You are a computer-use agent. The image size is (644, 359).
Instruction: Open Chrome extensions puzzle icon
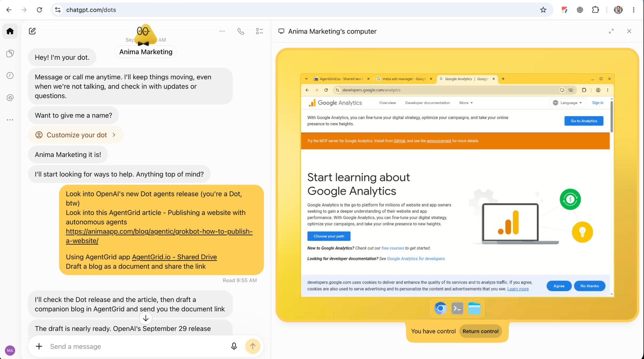pyautogui.click(x=595, y=10)
